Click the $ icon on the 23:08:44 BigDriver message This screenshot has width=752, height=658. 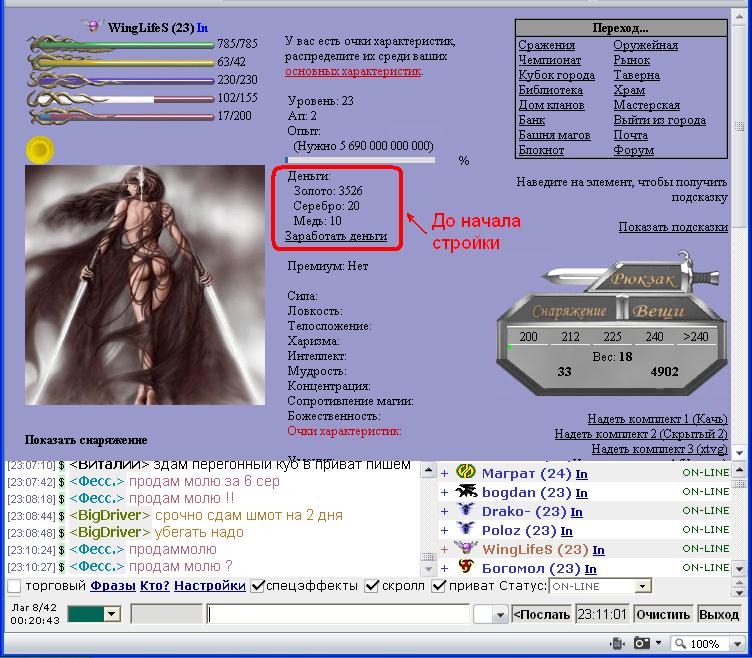[61, 516]
